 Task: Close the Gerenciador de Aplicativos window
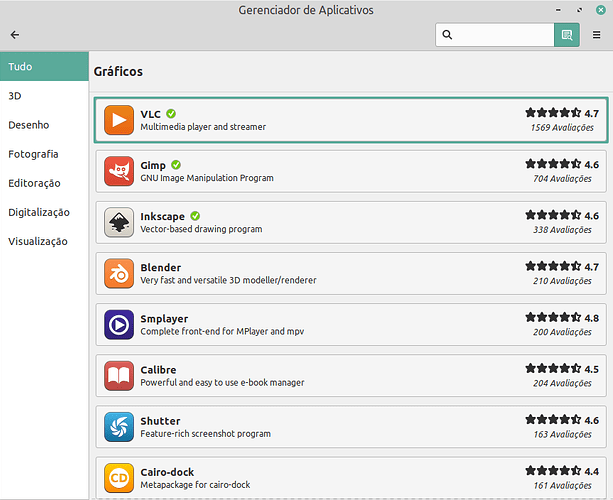click(601, 10)
